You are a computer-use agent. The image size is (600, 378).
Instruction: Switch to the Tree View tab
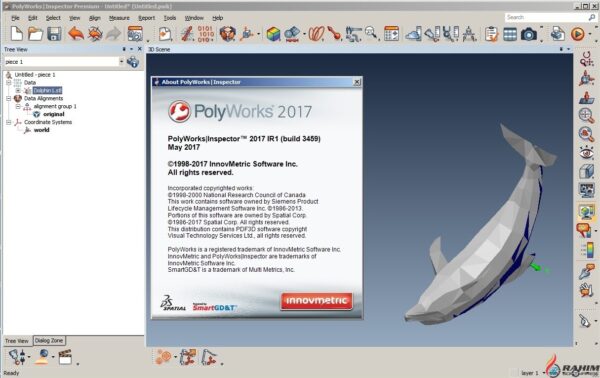coord(17,341)
